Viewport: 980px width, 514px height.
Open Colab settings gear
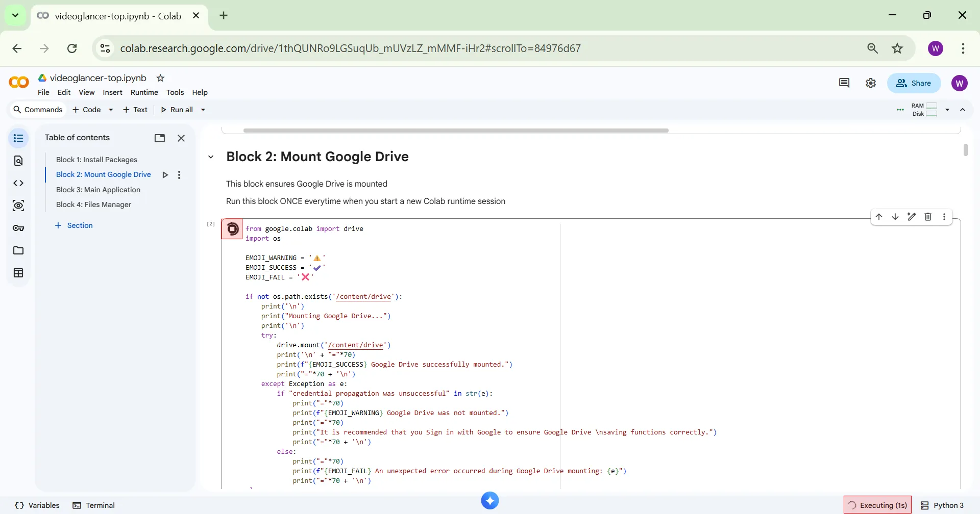pyautogui.click(x=871, y=83)
